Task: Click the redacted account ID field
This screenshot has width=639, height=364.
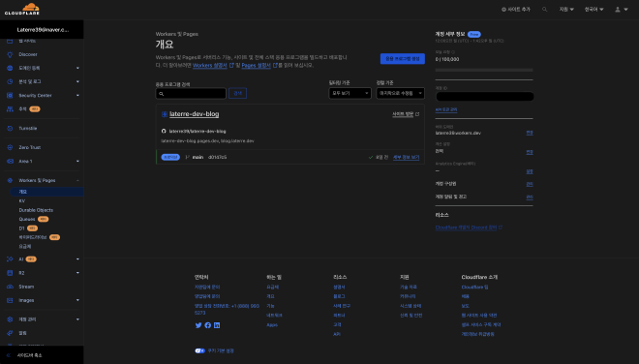Action: point(484,97)
